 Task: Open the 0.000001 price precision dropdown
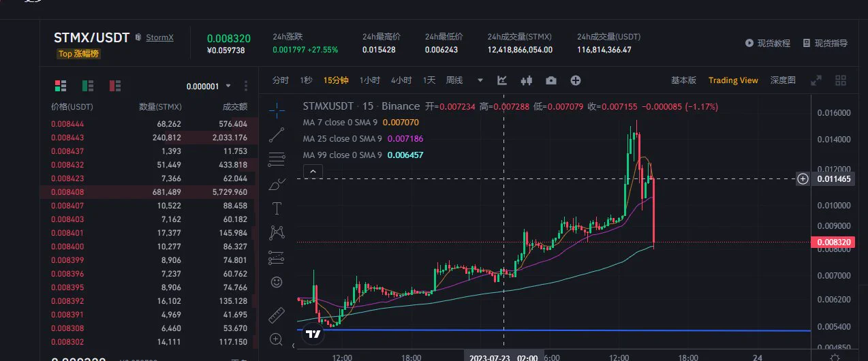pyautogui.click(x=208, y=87)
